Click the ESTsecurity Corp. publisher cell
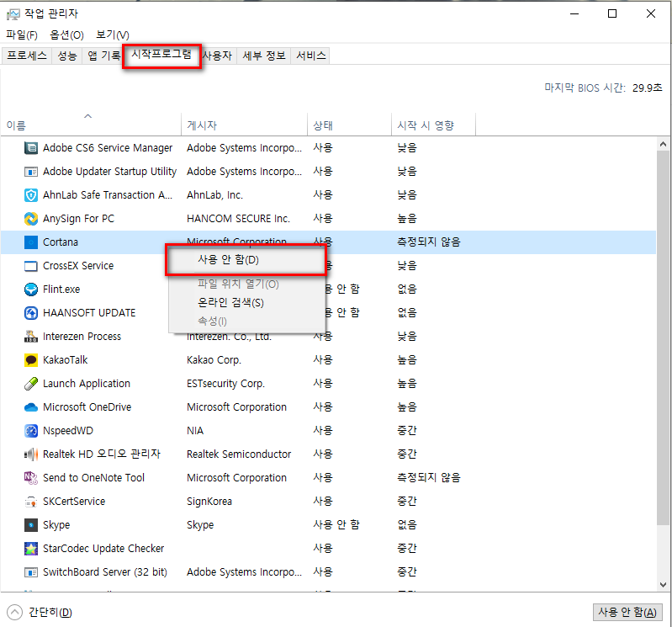The image size is (672, 627). (226, 384)
